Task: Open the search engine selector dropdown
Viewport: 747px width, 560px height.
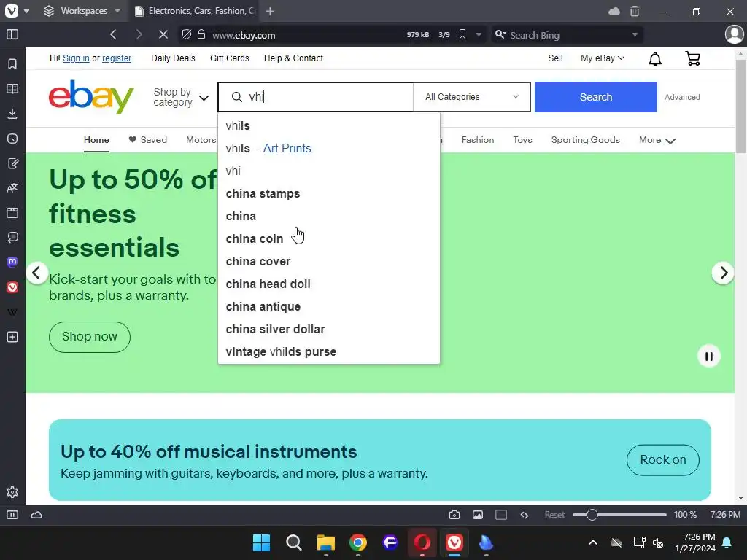Action: [500, 35]
